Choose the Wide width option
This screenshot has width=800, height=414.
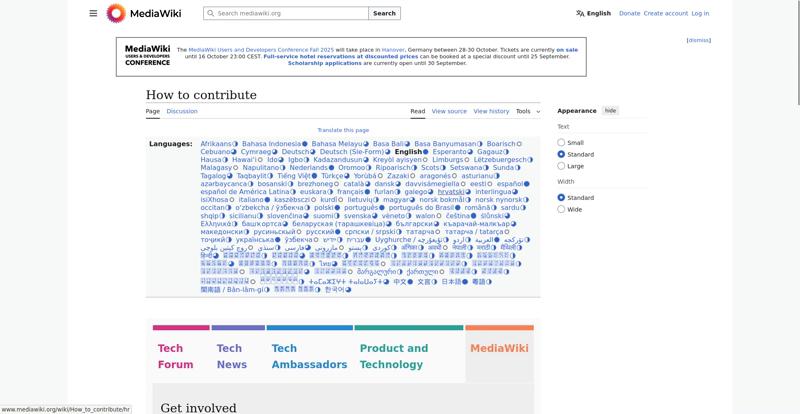coord(561,209)
